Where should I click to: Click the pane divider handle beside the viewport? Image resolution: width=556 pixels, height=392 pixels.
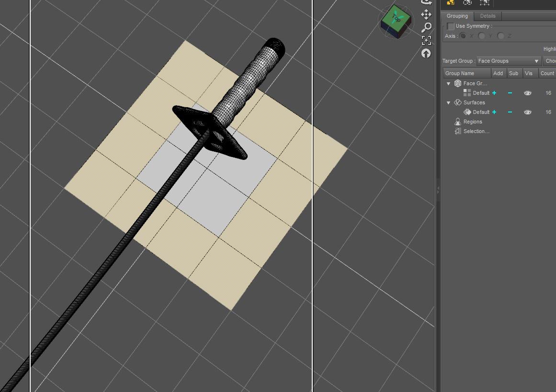(x=438, y=190)
